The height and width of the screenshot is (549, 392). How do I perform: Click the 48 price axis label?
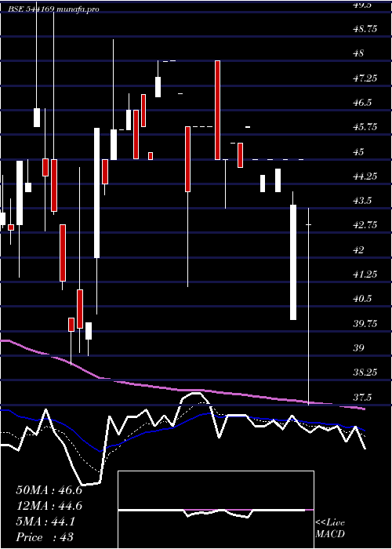point(359,53)
